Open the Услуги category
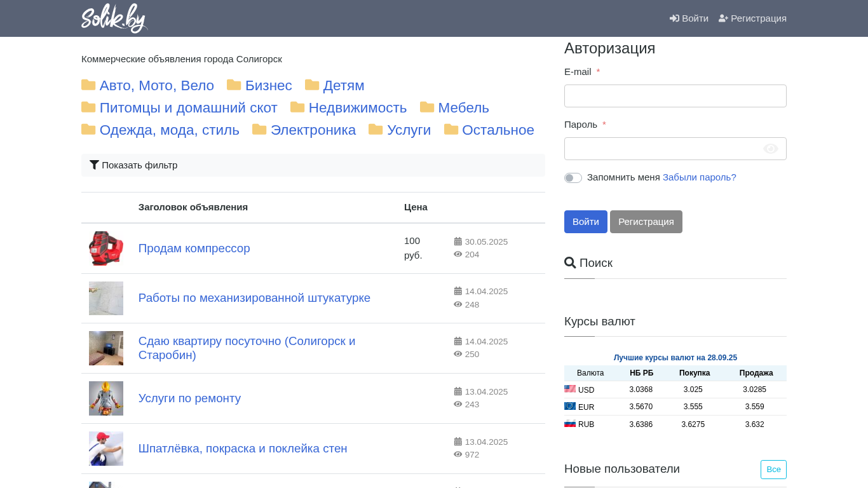This screenshot has width=868, height=488. point(409,130)
